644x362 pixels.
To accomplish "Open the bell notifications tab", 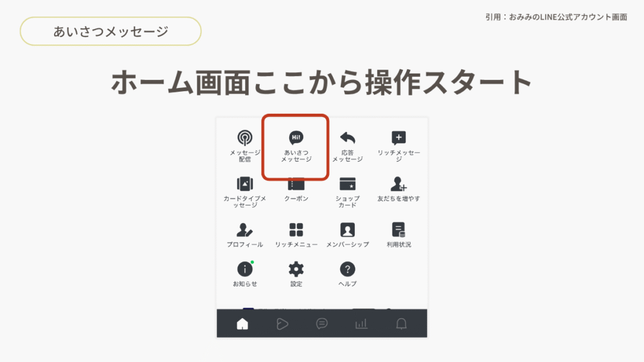I will click(401, 324).
